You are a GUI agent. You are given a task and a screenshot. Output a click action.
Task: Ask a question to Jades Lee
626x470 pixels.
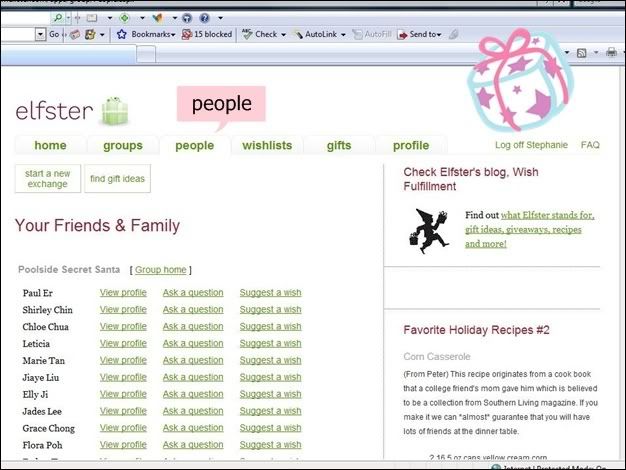193,411
